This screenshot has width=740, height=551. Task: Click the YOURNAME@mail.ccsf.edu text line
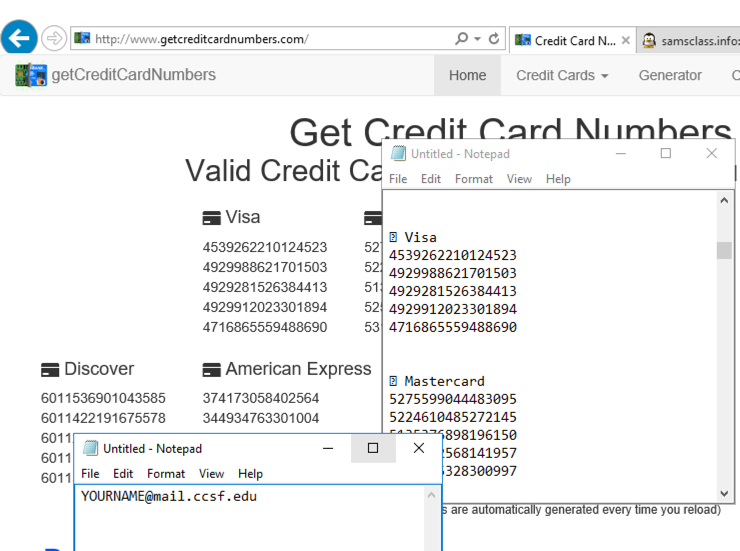(169, 496)
